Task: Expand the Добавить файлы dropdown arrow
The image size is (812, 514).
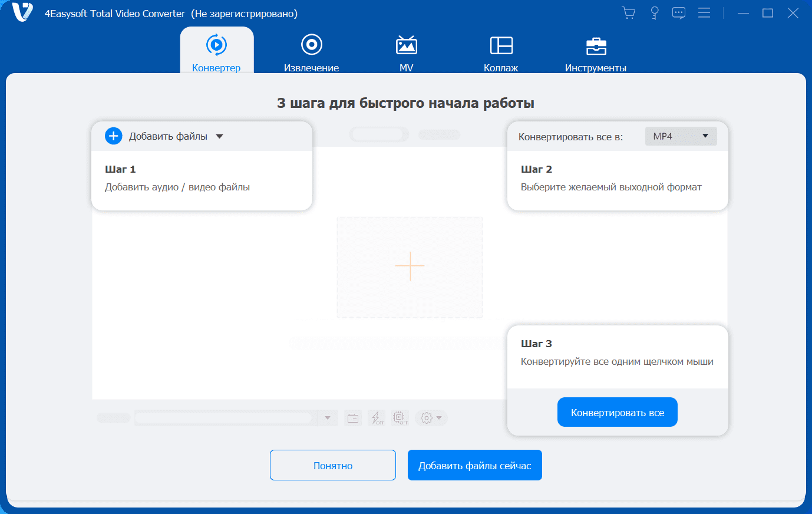Action: 220,136
